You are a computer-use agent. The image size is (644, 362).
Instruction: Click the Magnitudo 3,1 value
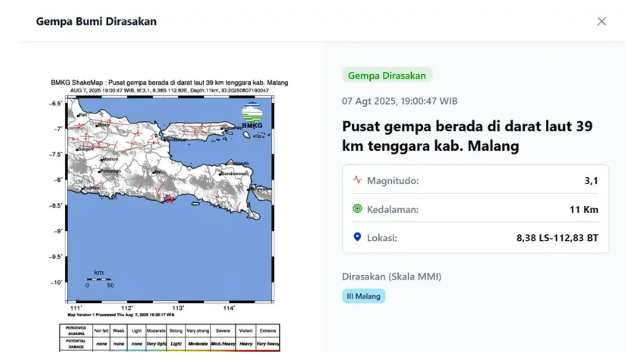pos(591,180)
